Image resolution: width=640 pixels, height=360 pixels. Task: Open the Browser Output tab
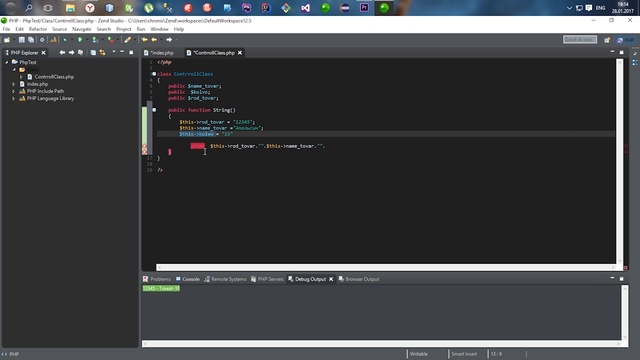tap(359, 279)
